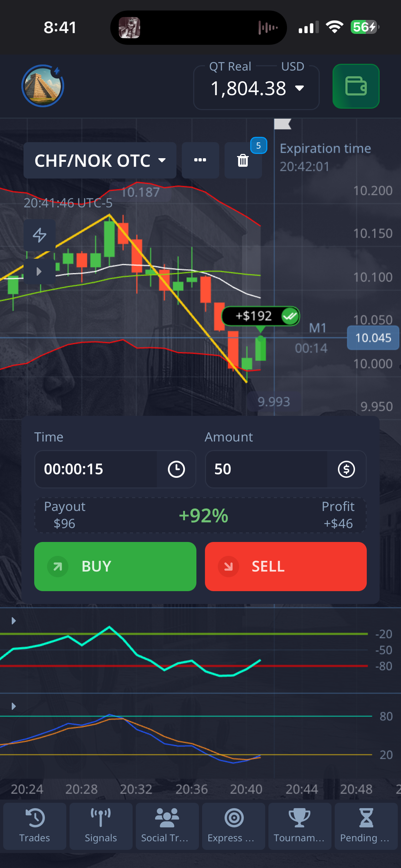This screenshot has height=868, width=401.
Task: Open the Signals tab
Action: coord(101,826)
